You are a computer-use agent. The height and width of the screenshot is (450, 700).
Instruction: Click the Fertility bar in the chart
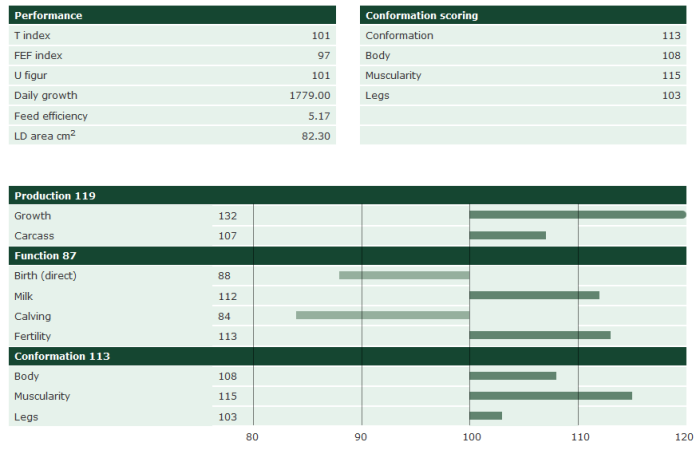tap(539, 335)
